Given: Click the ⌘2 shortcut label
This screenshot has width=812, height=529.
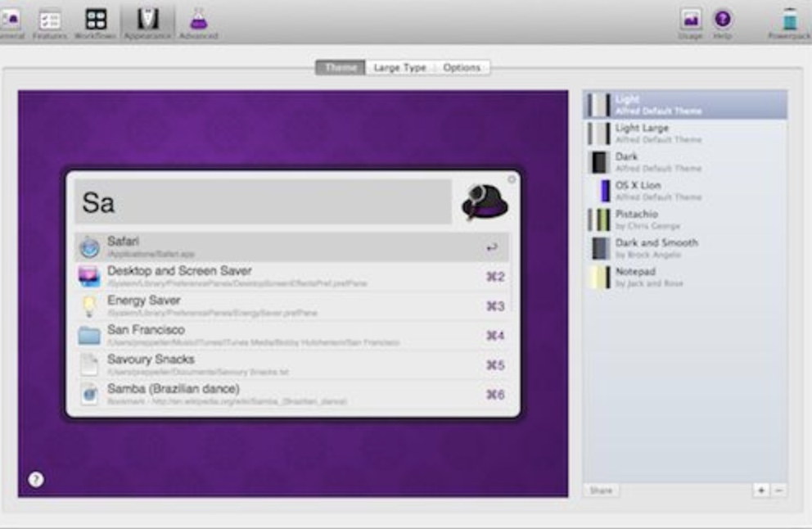Looking at the screenshot, I should tap(495, 277).
